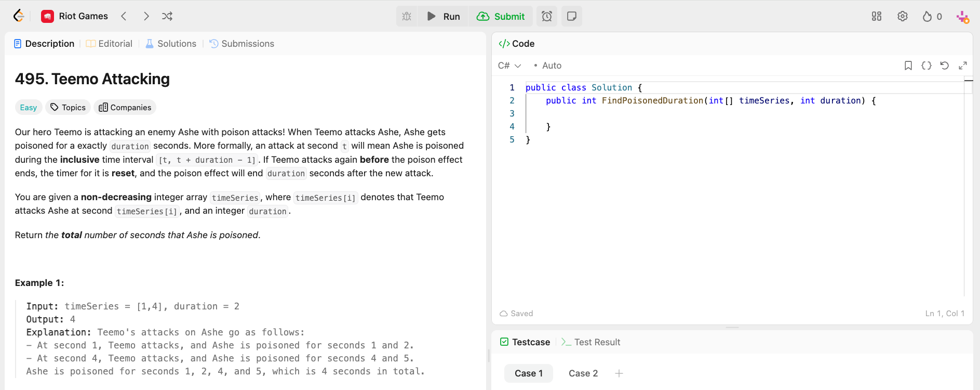Go to previous problem arrow
Screen dimensions: 980x390
124,16
